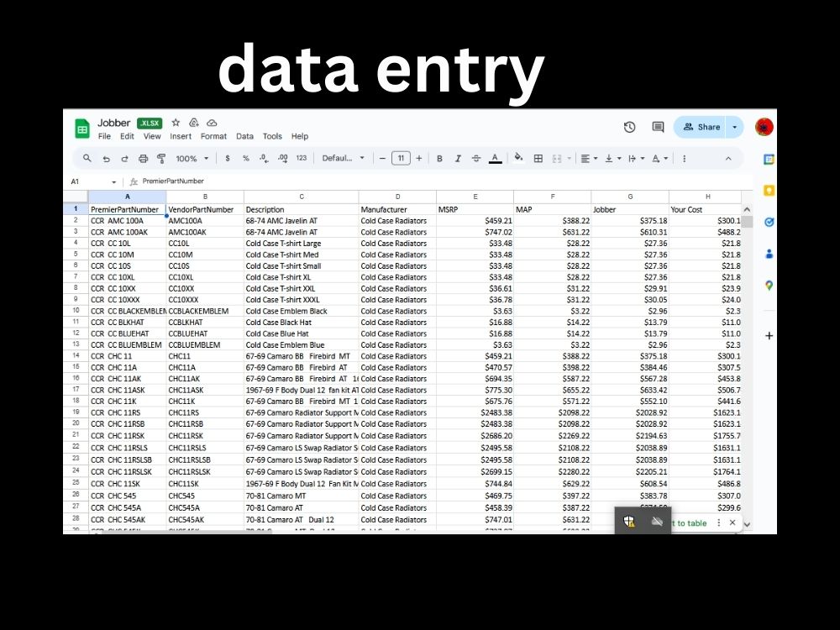The image size is (840, 630).
Task: Open Calendar in the side panel
Action: (x=769, y=159)
